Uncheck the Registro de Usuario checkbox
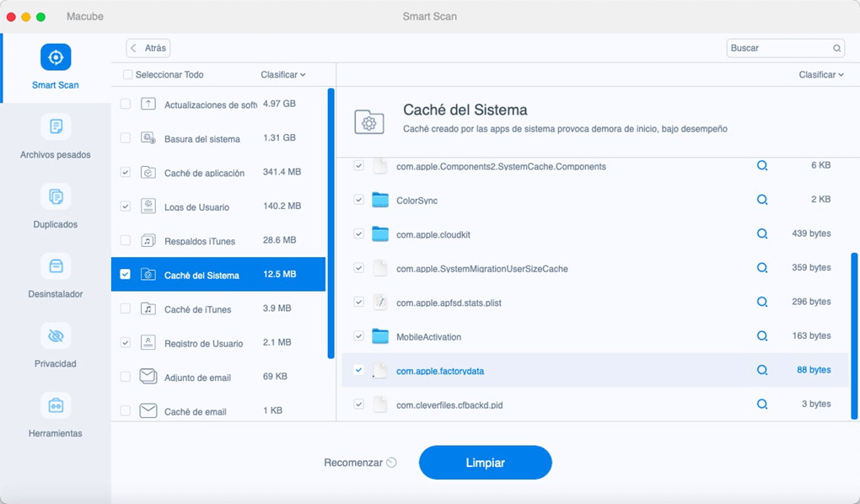860x504 pixels. (126, 343)
